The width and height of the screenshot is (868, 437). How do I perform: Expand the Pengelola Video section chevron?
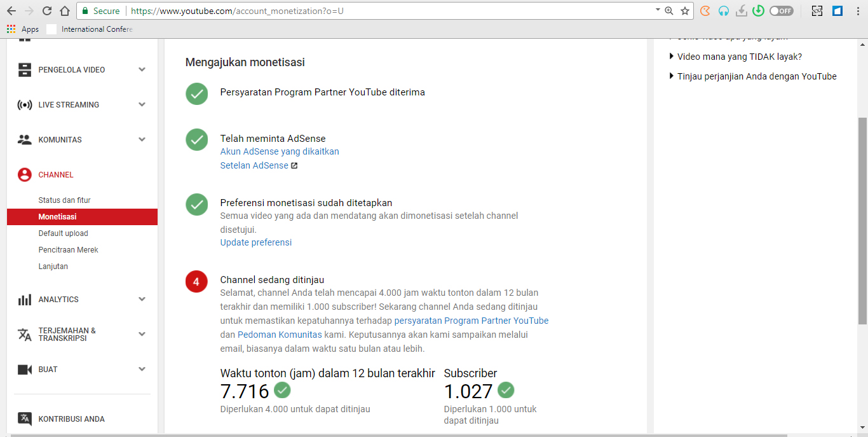point(142,69)
